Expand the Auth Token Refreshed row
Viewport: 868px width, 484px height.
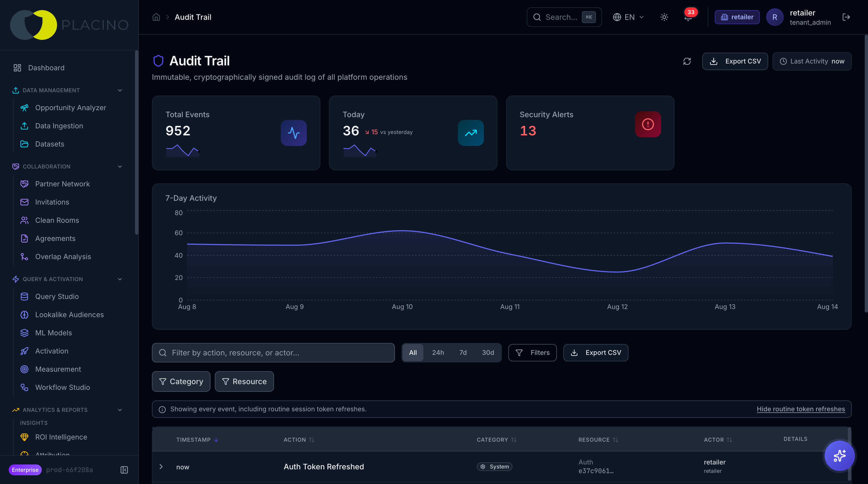point(161,466)
